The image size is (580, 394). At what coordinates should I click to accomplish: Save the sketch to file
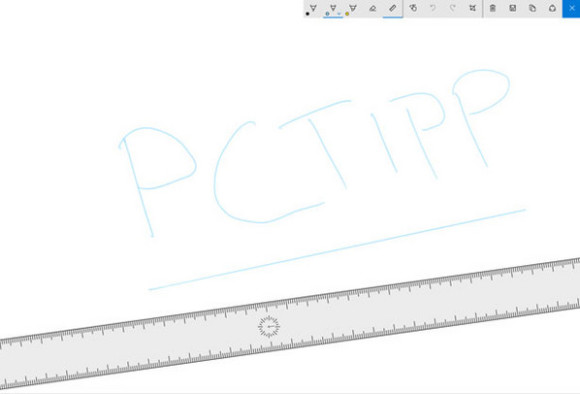point(513,8)
